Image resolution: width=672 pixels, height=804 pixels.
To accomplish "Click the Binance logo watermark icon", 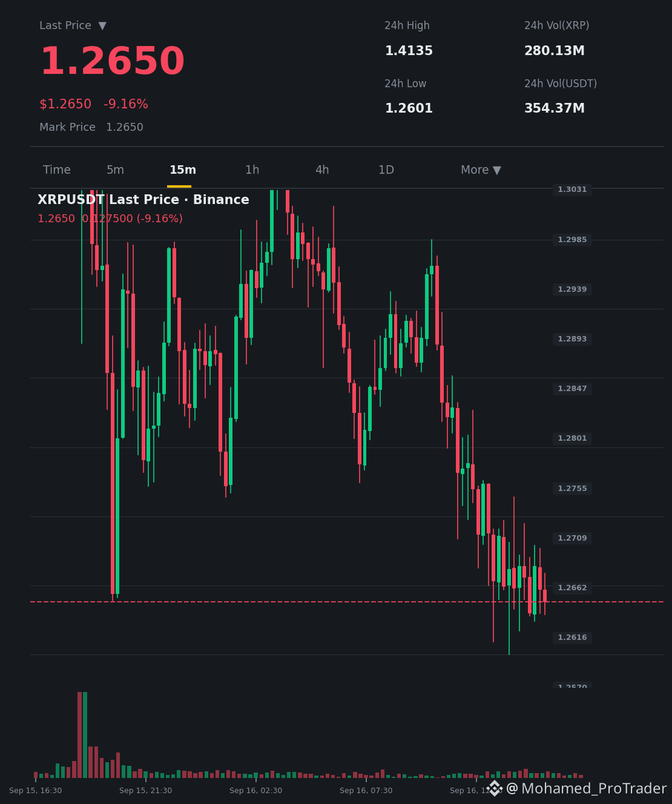I will point(495,788).
